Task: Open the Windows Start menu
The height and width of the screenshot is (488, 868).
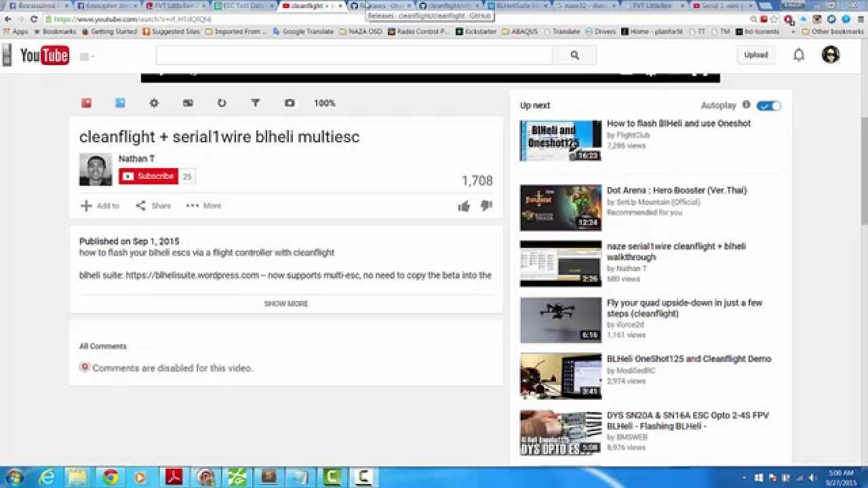Action: click(x=14, y=478)
